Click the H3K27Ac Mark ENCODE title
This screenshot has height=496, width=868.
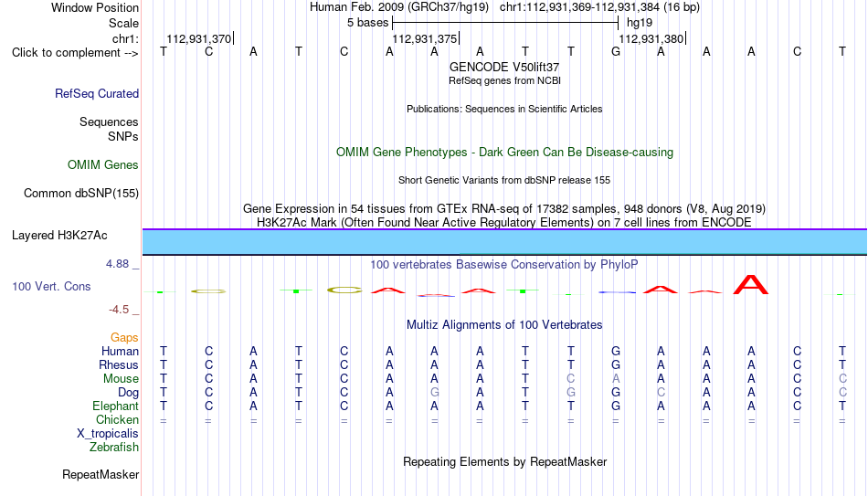tap(504, 223)
